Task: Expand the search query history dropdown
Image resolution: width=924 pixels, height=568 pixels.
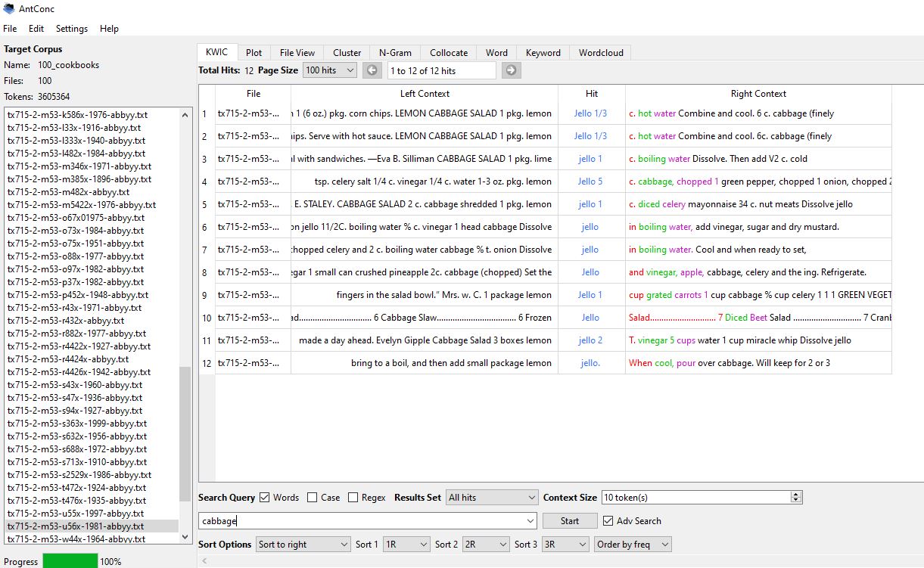Action: pos(530,521)
